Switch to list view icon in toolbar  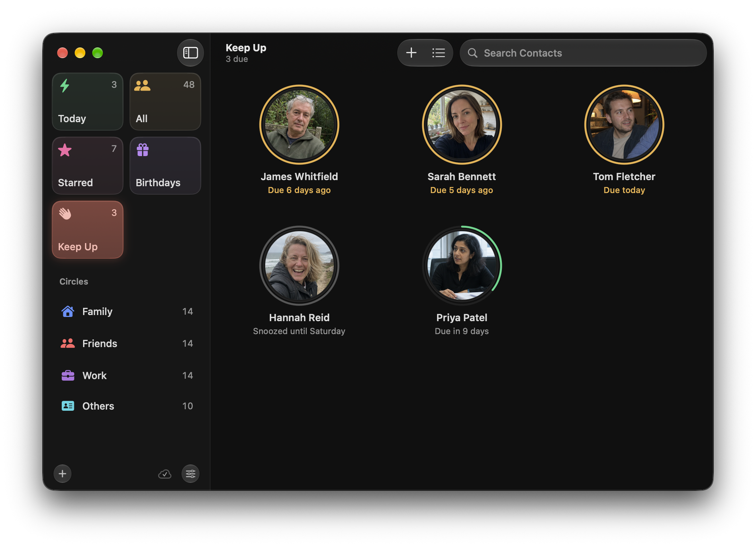438,53
